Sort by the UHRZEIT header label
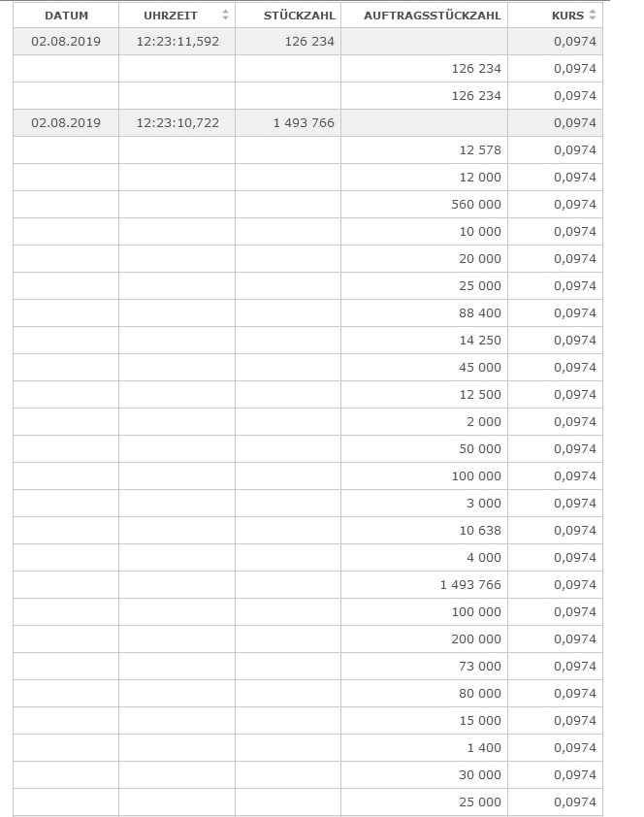644x817 pixels. click(170, 16)
